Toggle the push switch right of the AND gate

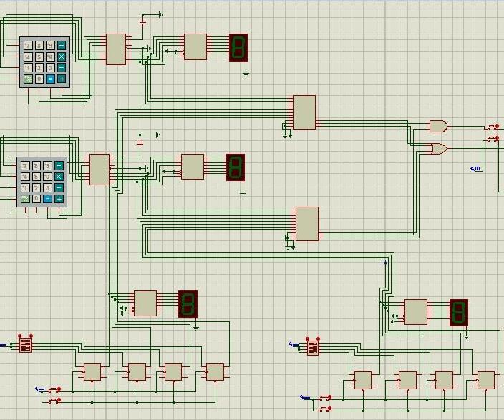493,127
